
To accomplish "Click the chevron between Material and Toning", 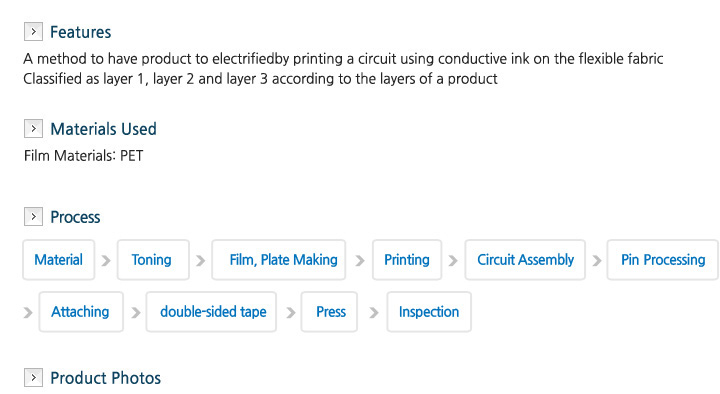I will tap(106, 260).
